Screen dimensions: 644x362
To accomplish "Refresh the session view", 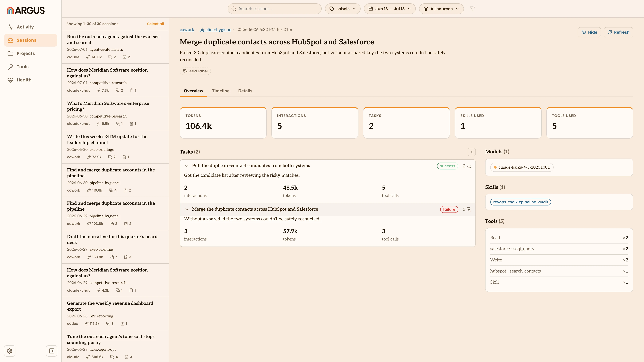I will 618,32.
